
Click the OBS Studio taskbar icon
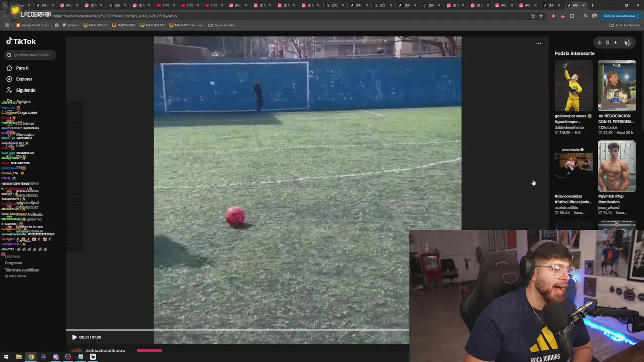click(68, 357)
